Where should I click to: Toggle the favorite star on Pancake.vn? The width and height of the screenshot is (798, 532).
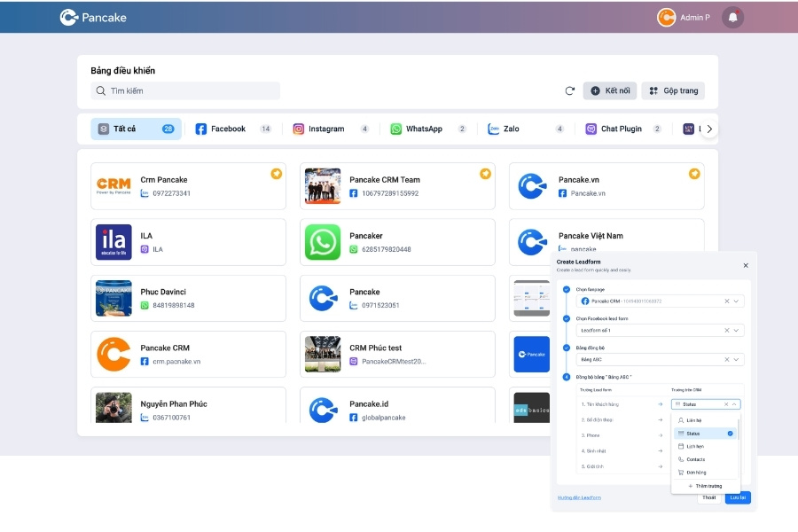tap(694, 174)
